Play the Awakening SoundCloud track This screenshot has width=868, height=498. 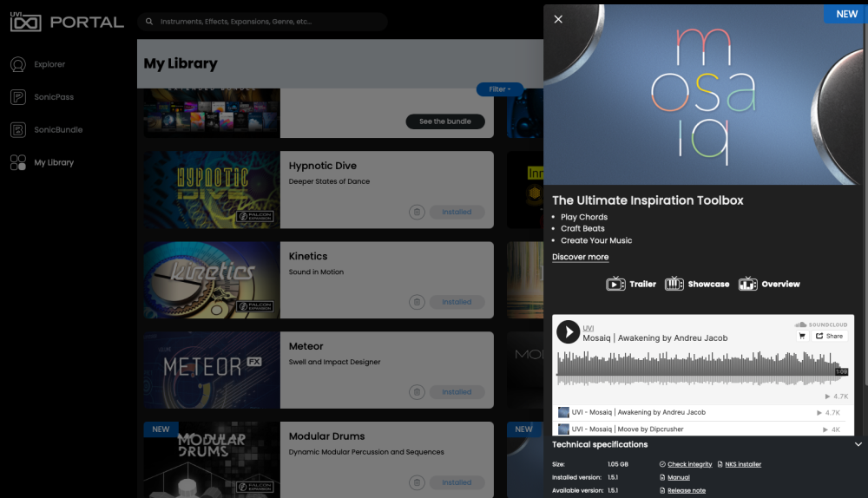pyautogui.click(x=568, y=332)
